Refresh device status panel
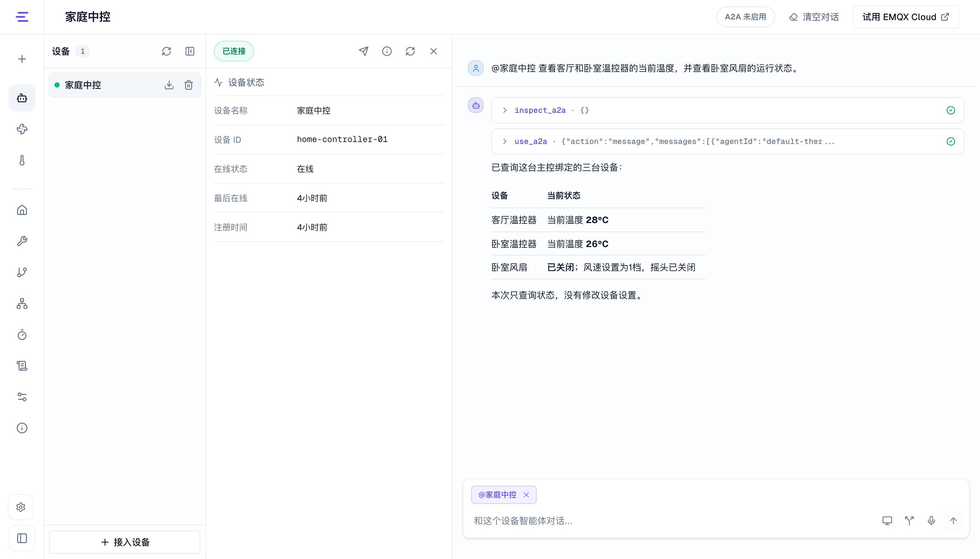Screen dimensions: 980x559 (x=410, y=51)
